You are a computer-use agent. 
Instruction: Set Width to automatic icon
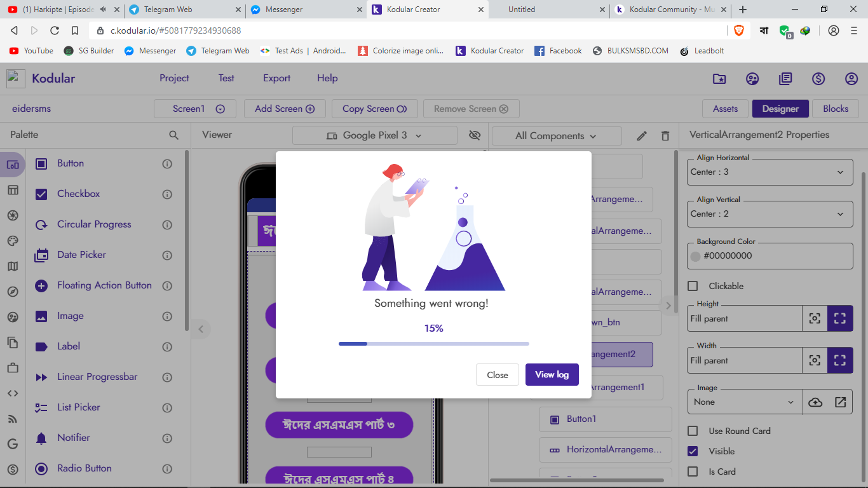pos(815,360)
